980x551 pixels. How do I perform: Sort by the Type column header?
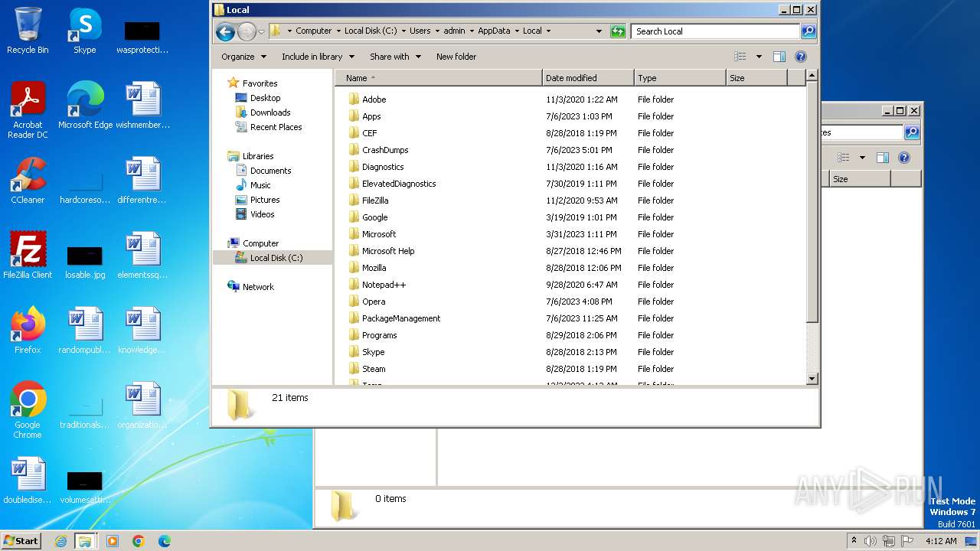click(x=680, y=78)
